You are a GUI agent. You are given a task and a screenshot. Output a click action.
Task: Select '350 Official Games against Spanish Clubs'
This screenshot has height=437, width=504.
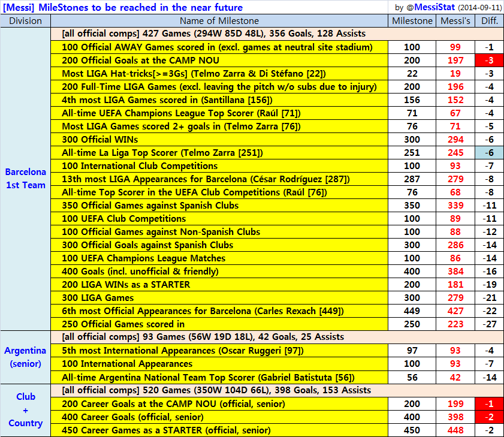pos(219,206)
